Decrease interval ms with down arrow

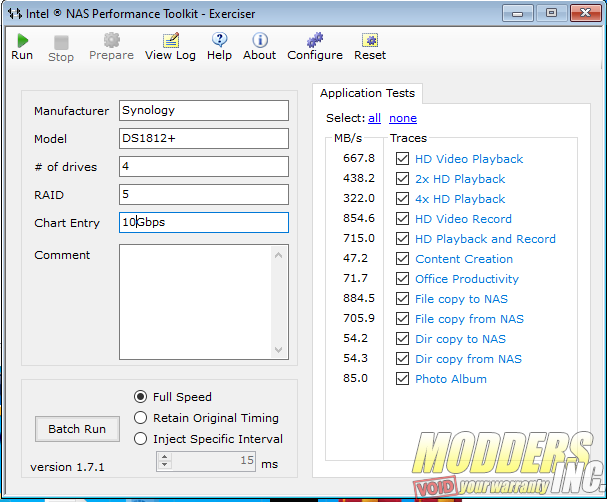coord(165,464)
